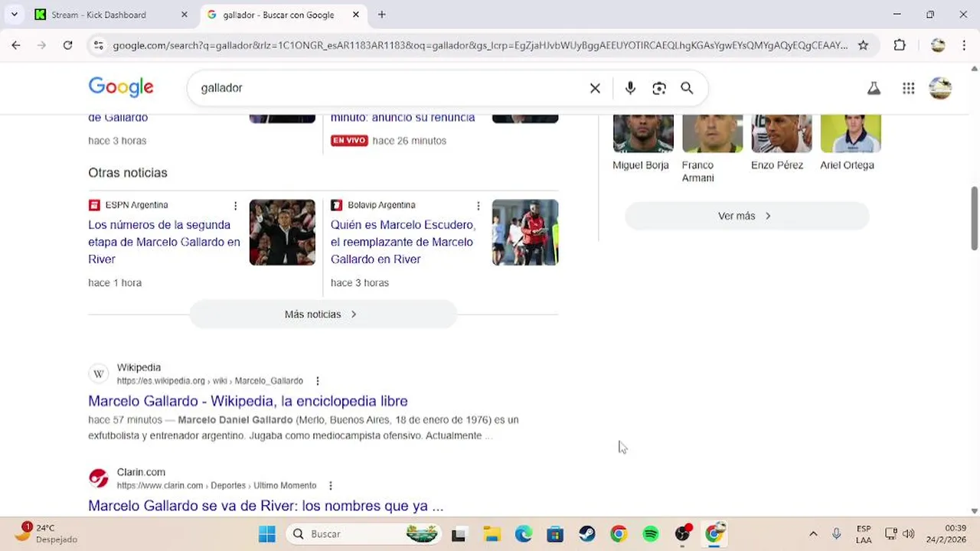The image size is (980, 551).
Task: Close the Kick Dashboard tab
Action: 184,15
